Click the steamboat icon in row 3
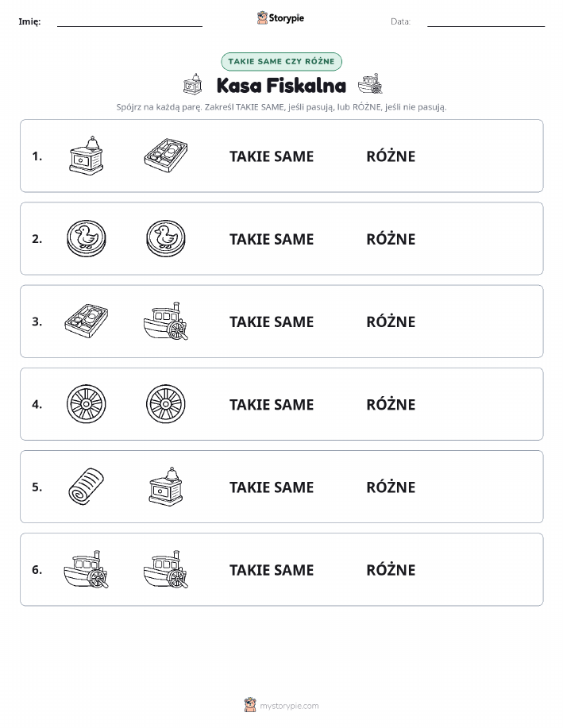This screenshot has height=728, width=563. click(166, 322)
